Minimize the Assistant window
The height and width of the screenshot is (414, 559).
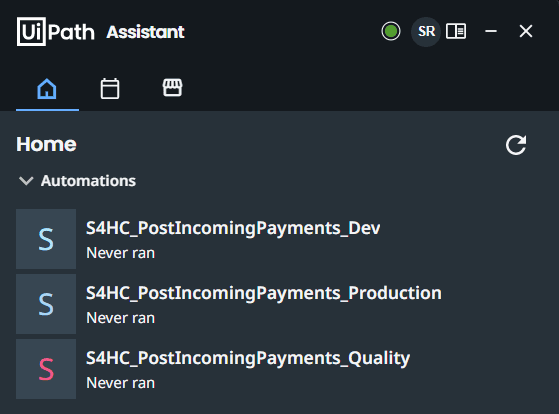tap(491, 31)
